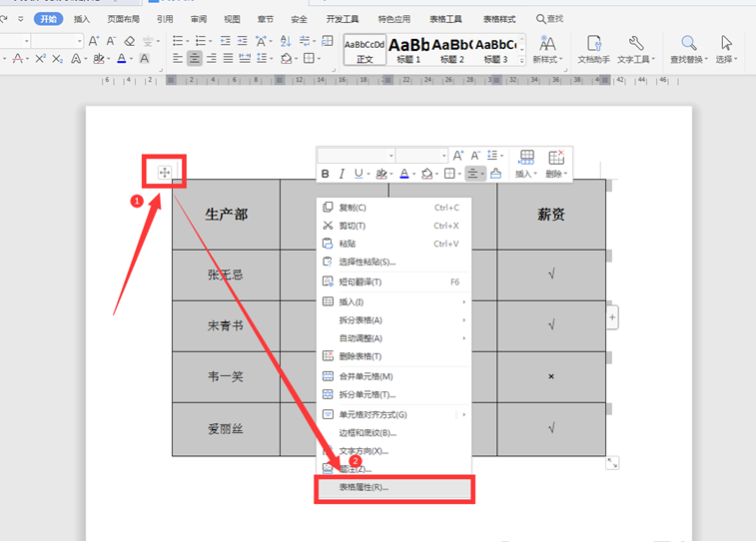
Task: Switch to the 表格工具 tab
Action: point(445,19)
